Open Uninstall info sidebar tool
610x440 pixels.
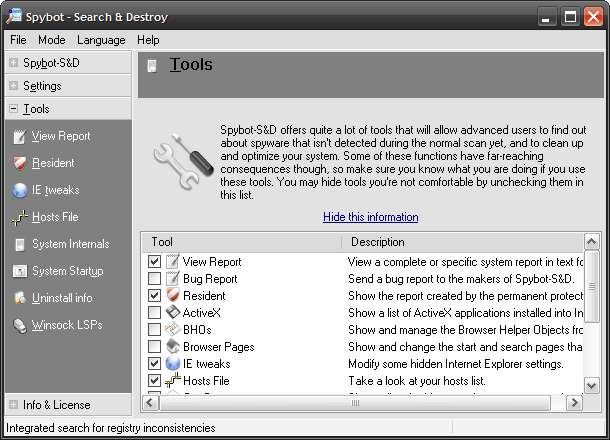62,298
